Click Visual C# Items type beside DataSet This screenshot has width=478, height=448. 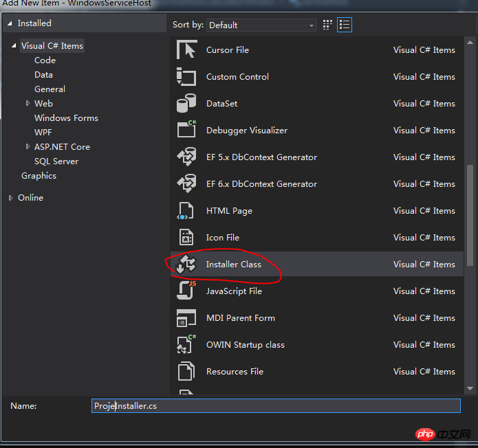pos(424,104)
